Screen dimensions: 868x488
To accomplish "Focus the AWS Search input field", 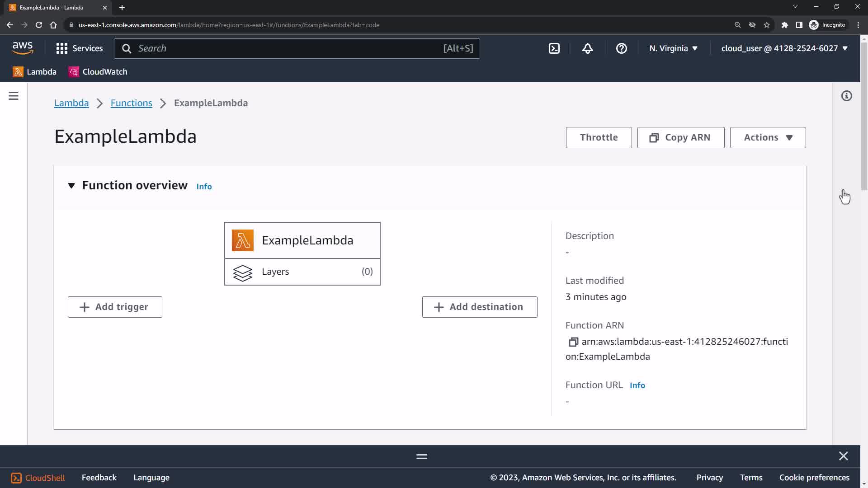I will pyautogui.click(x=289, y=48).
